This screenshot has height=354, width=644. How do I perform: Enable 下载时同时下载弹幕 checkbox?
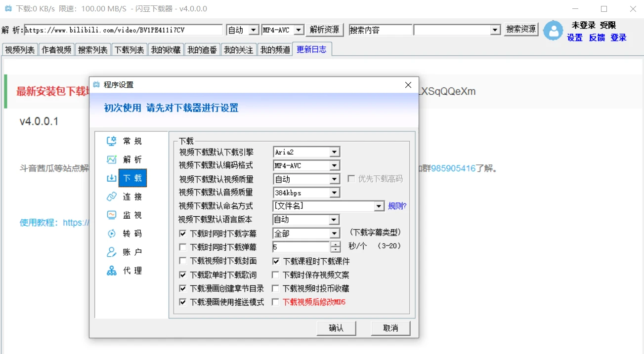point(183,247)
